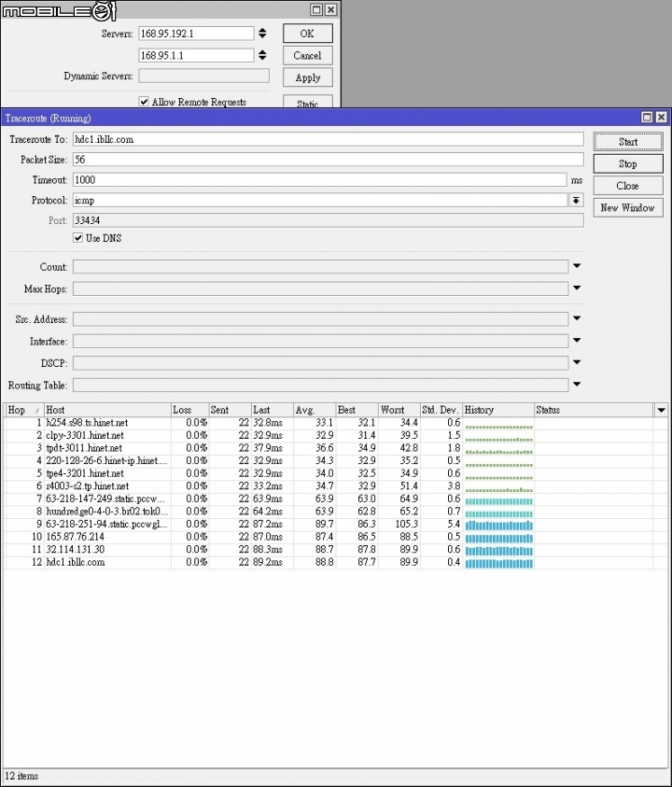672x787 pixels.
Task: Click the Traceroute To input field
Action: point(329,139)
